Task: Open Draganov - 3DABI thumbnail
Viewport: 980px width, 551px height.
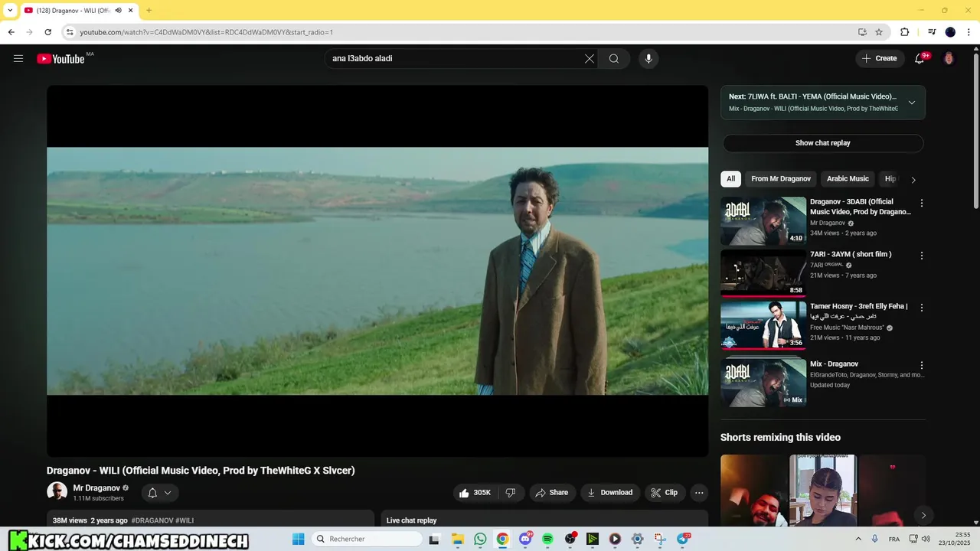Action: tap(763, 221)
